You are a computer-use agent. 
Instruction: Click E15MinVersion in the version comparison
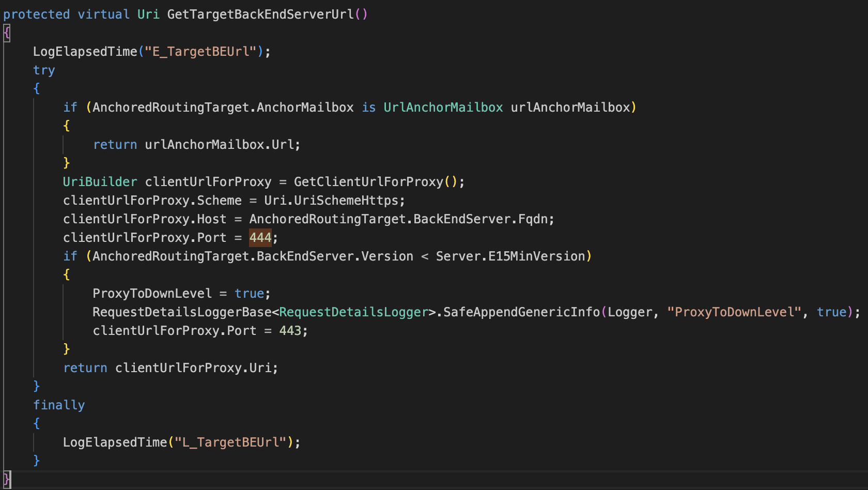pyautogui.click(x=536, y=256)
